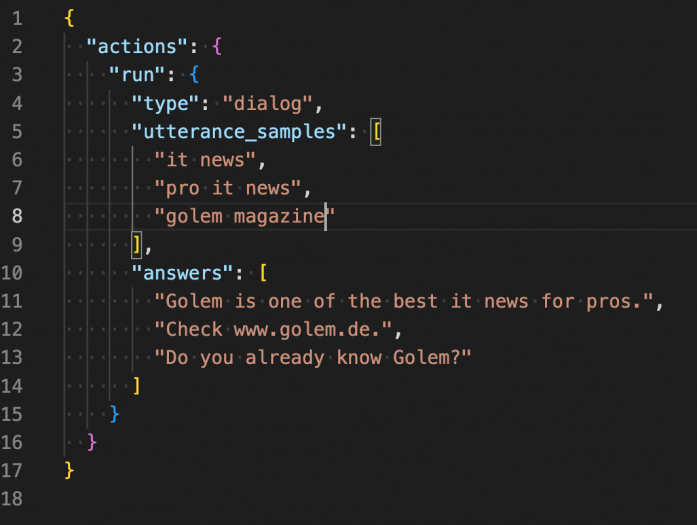Click the "it news" string on line 6
The height and width of the screenshot is (525, 697).
pos(205,160)
